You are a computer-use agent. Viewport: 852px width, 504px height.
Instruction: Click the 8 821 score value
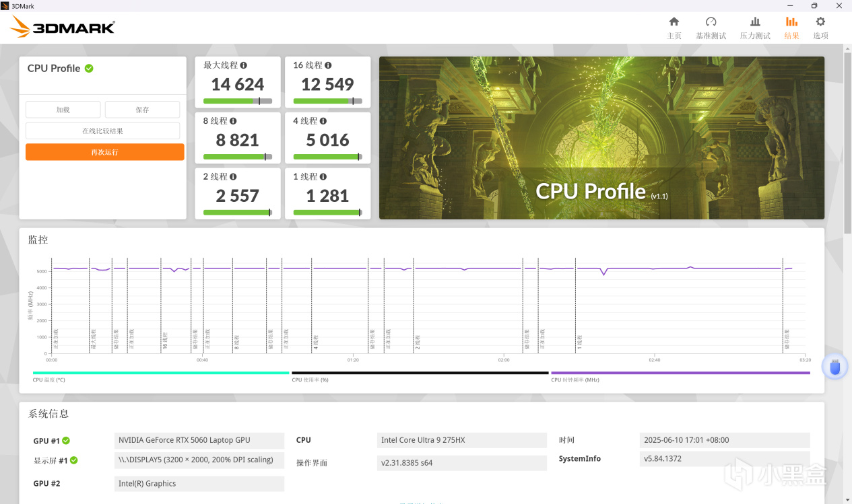point(238,141)
